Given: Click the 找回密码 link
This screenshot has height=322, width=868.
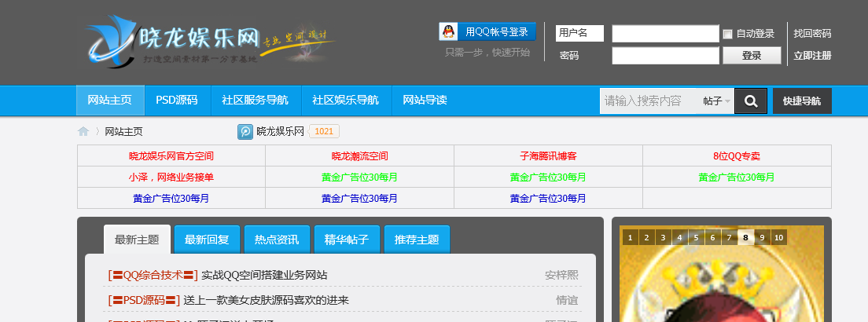Looking at the screenshot, I should click(x=812, y=33).
